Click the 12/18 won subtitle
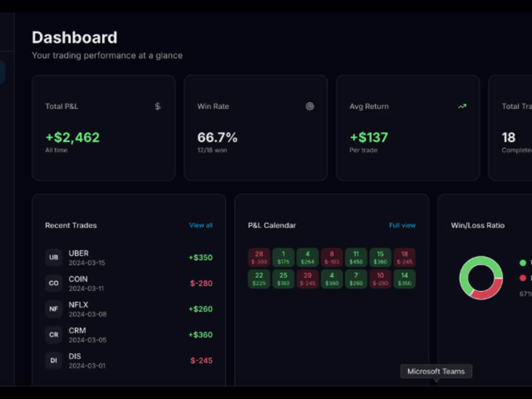This screenshot has width=532, height=399. click(212, 150)
